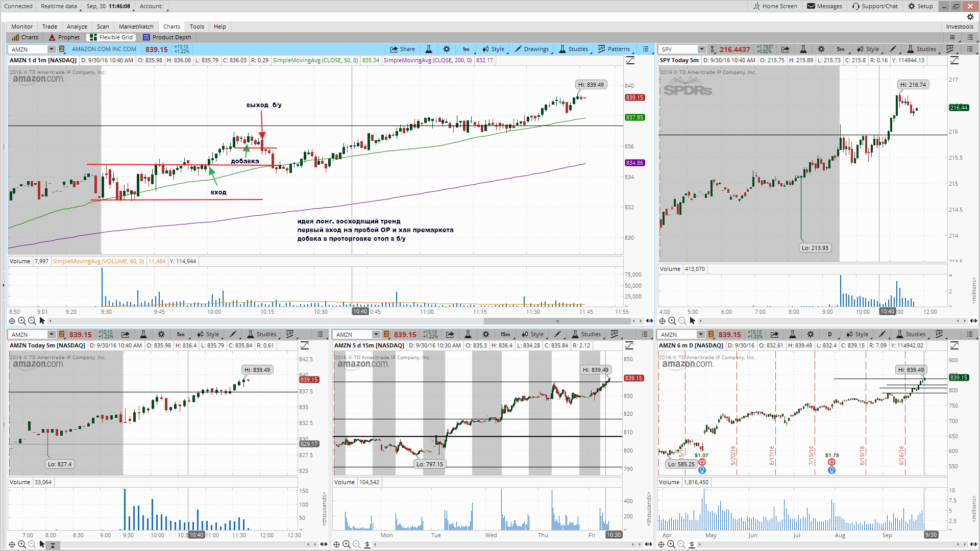The width and height of the screenshot is (980, 551).
Task: Toggle price axis scale on AMZN 15m chart
Action: 629,345
